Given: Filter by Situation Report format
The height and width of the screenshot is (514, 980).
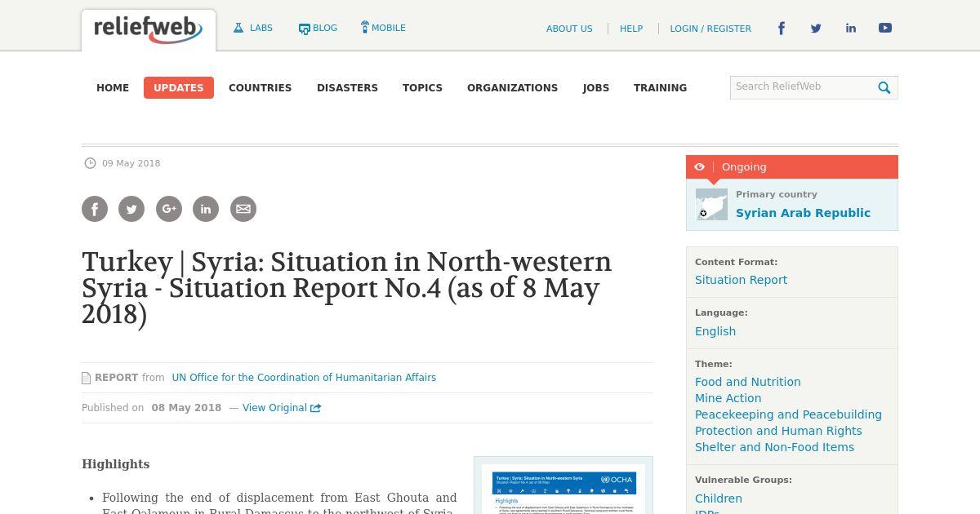Looking at the screenshot, I should coord(741,280).
